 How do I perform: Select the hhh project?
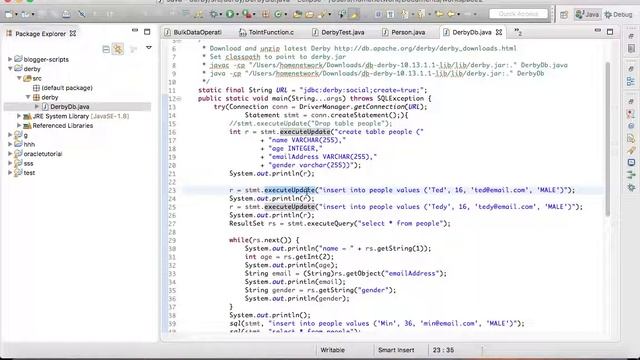click(29, 144)
